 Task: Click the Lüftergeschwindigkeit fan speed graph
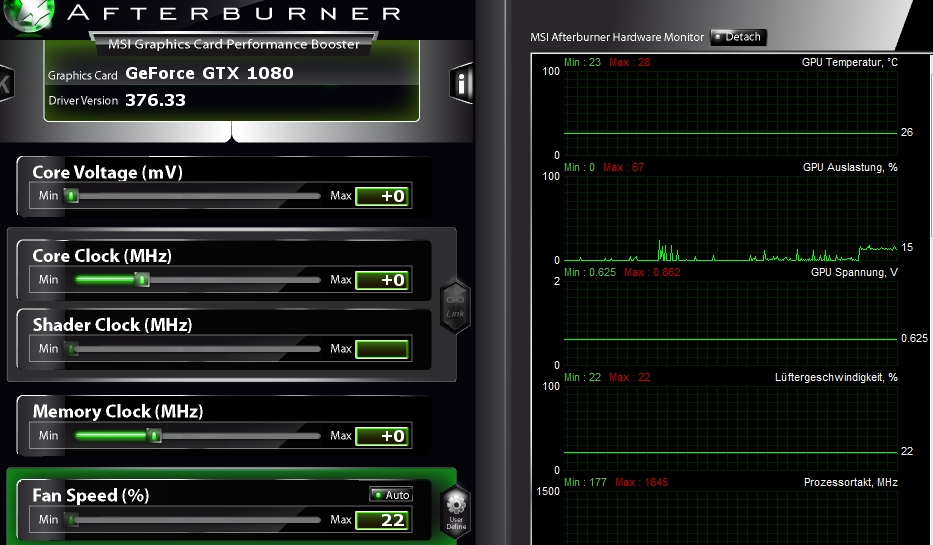click(730, 428)
